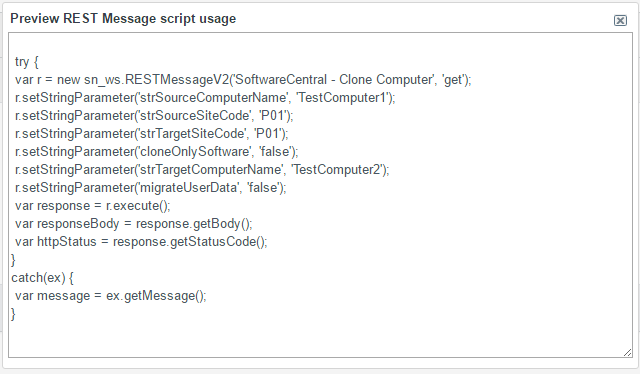Click the 'catch(ex) {' line
The height and width of the screenshot is (374, 640).
point(42,278)
